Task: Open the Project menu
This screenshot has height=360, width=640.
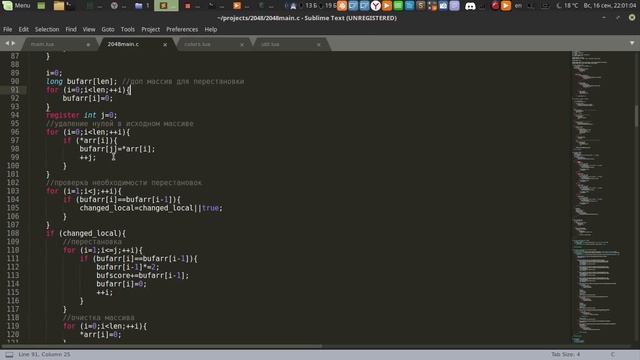Action: click(x=151, y=29)
